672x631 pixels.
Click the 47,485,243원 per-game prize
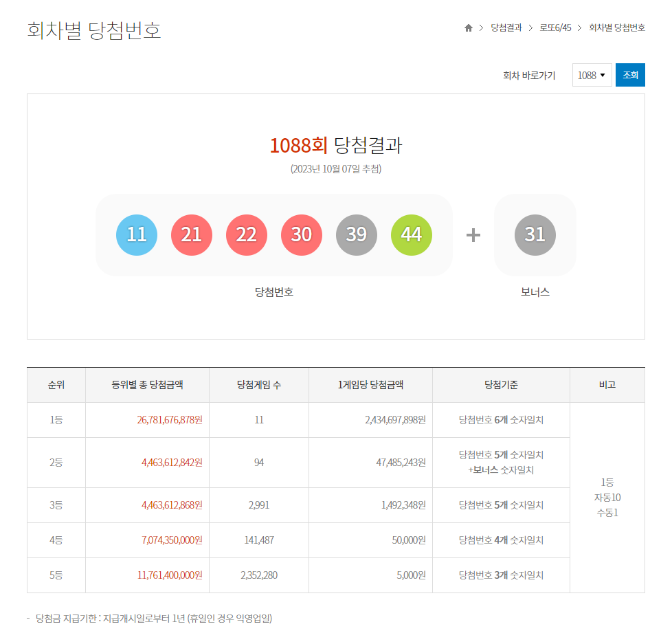coord(401,463)
